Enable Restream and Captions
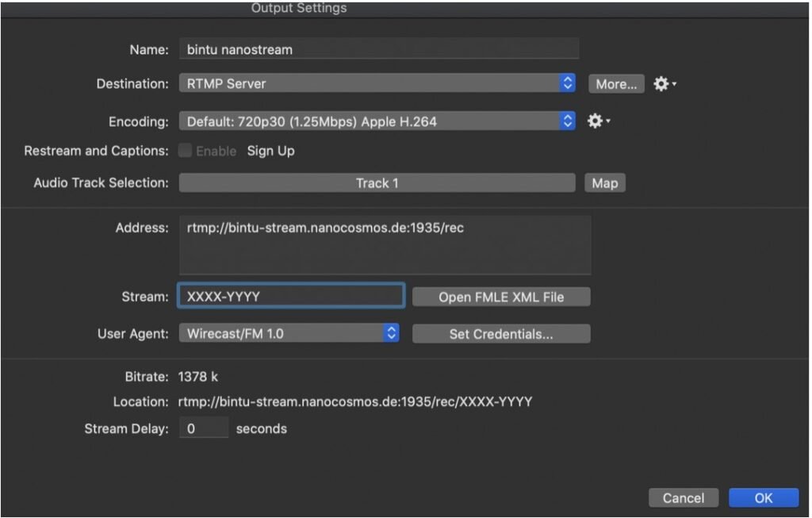 (184, 150)
